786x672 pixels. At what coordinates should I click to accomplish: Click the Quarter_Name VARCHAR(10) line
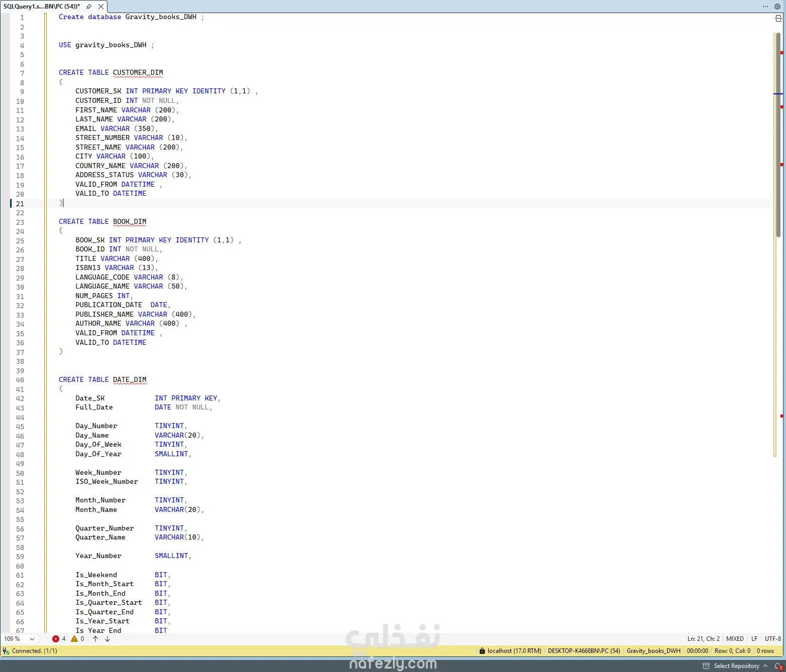(140, 537)
